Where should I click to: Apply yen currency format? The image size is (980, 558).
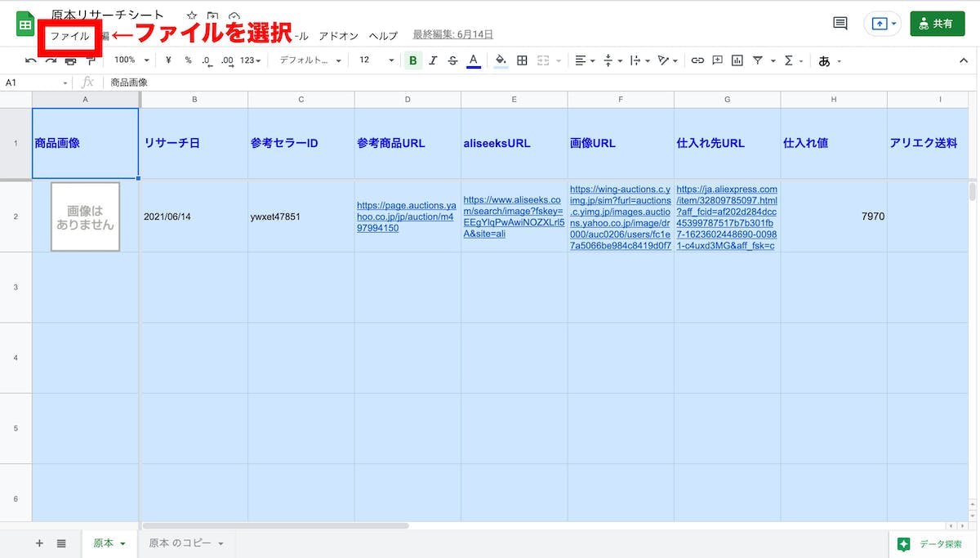[168, 60]
